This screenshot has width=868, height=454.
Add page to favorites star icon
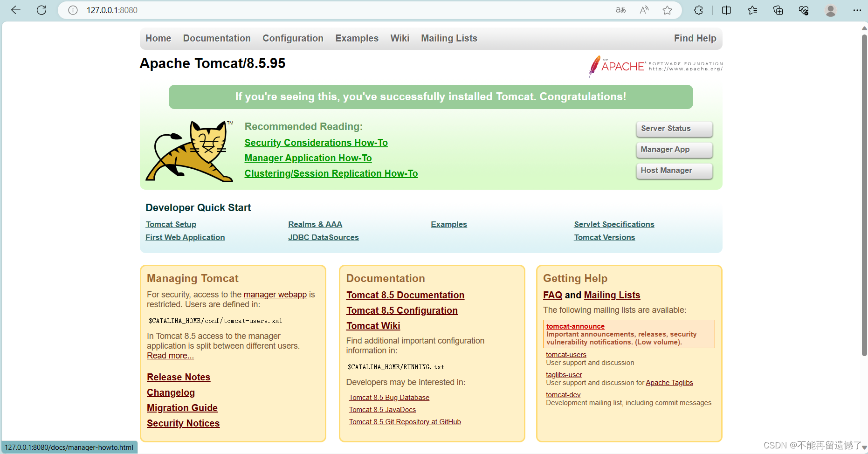click(x=668, y=10)
